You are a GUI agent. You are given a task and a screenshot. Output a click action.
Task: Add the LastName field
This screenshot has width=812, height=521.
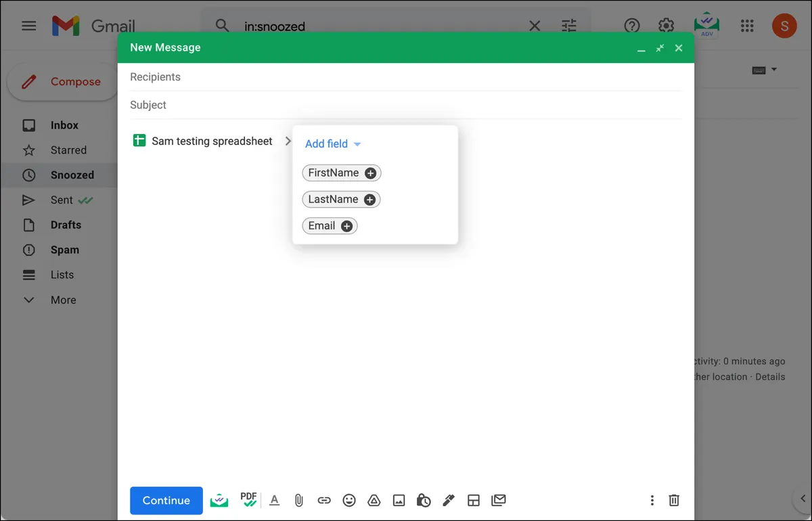341,200
